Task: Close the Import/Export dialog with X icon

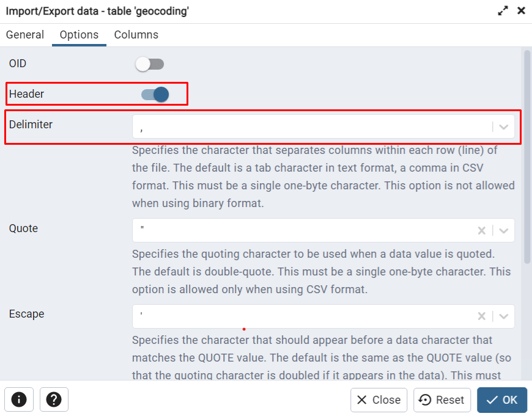Action: click(x=521, y=11)
